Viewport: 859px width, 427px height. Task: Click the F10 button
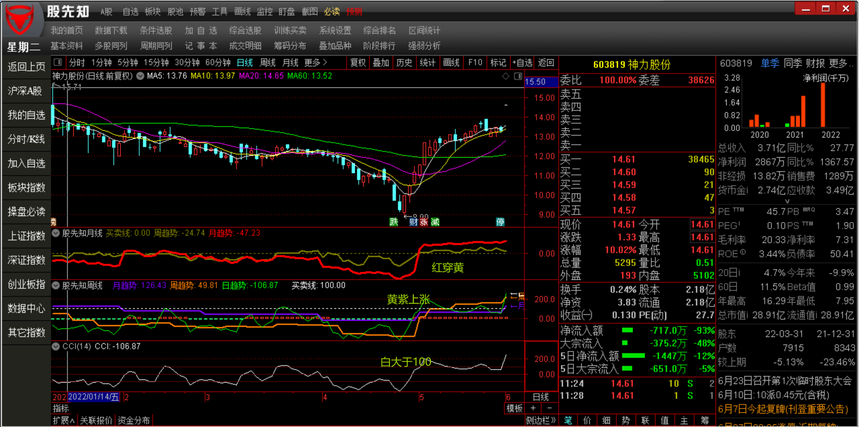[x=475, y=62]
